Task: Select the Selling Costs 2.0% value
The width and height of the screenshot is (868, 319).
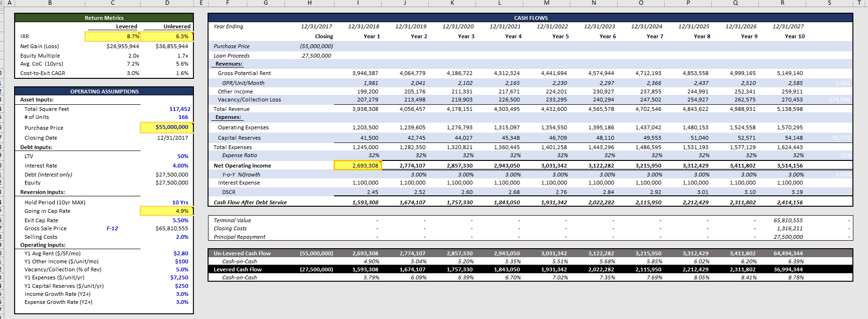Action: (182, 237)
